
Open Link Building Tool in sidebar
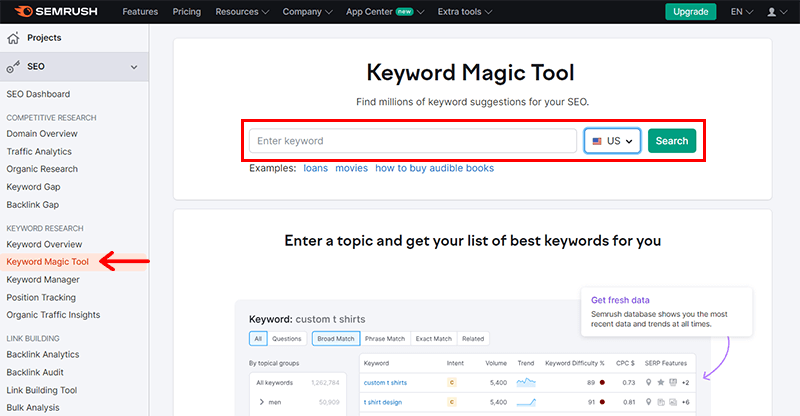tap(41, 390)
